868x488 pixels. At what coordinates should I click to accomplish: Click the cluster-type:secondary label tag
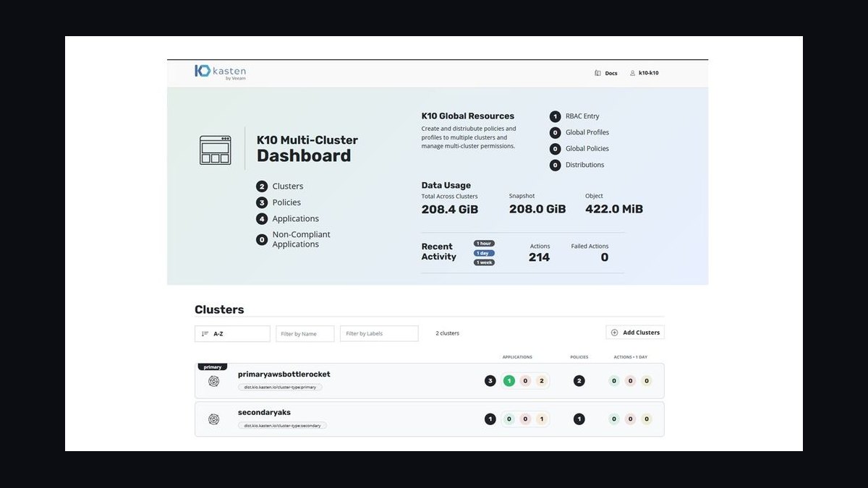click(x=283, y=425)
